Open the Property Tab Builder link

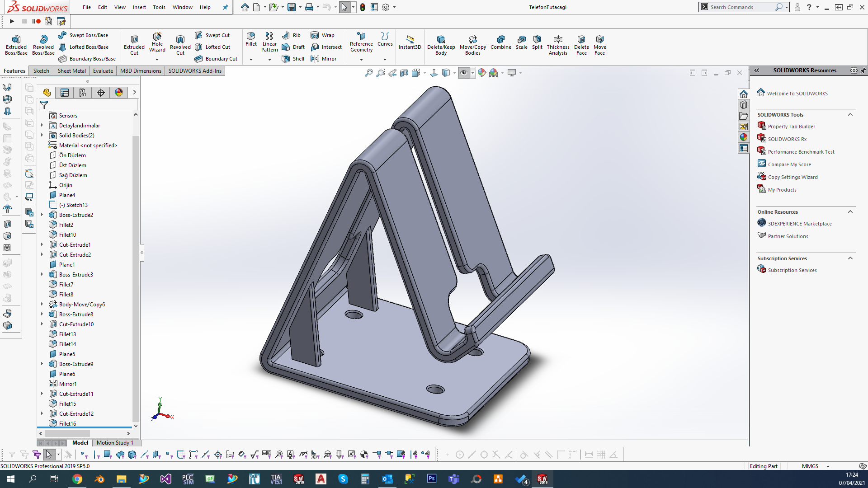[x=791, y=127]
